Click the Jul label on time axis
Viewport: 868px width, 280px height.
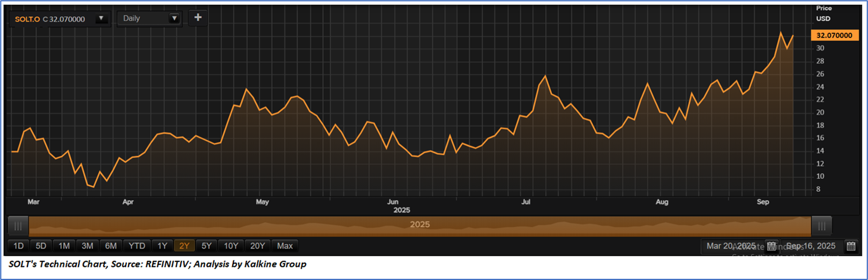pos(526,202)
